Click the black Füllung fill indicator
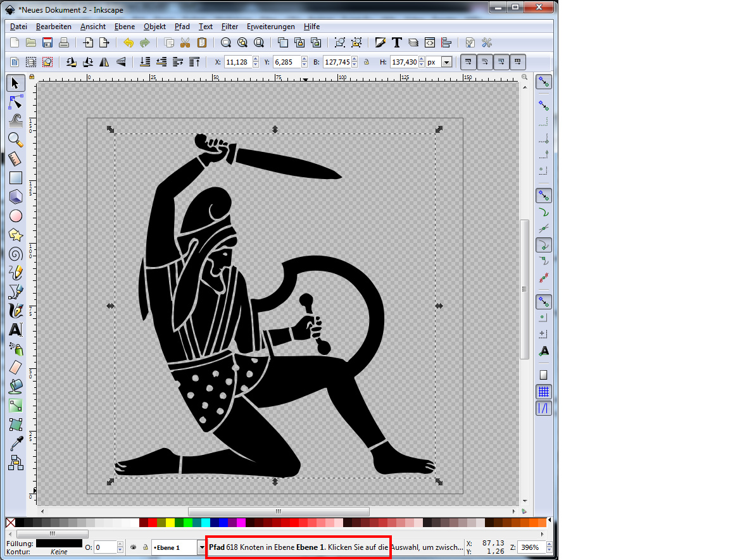The height and width of the screenshot is (560, 735). pos(59,543)
